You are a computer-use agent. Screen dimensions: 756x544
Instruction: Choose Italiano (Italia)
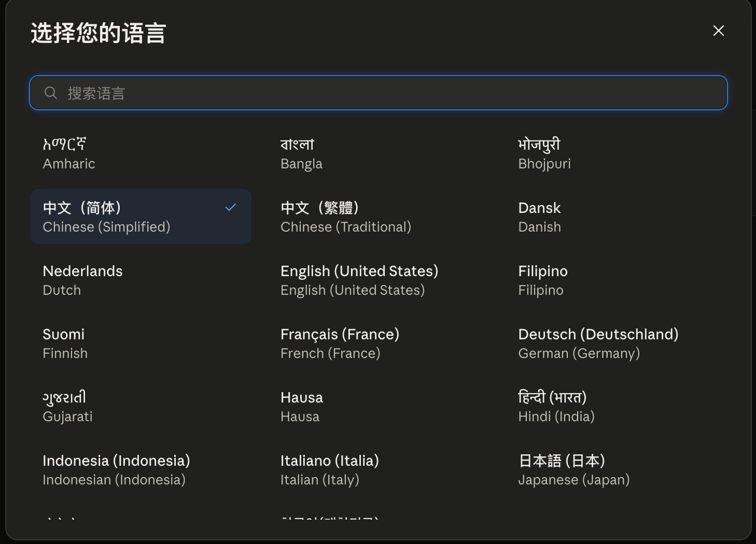click(379, 469)
